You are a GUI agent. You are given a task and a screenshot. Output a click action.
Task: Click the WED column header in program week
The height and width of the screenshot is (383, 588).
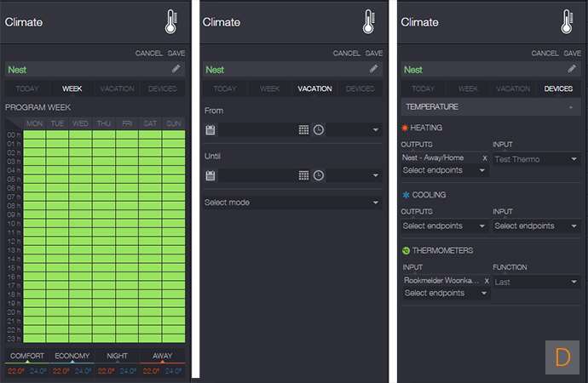point(80,123)
